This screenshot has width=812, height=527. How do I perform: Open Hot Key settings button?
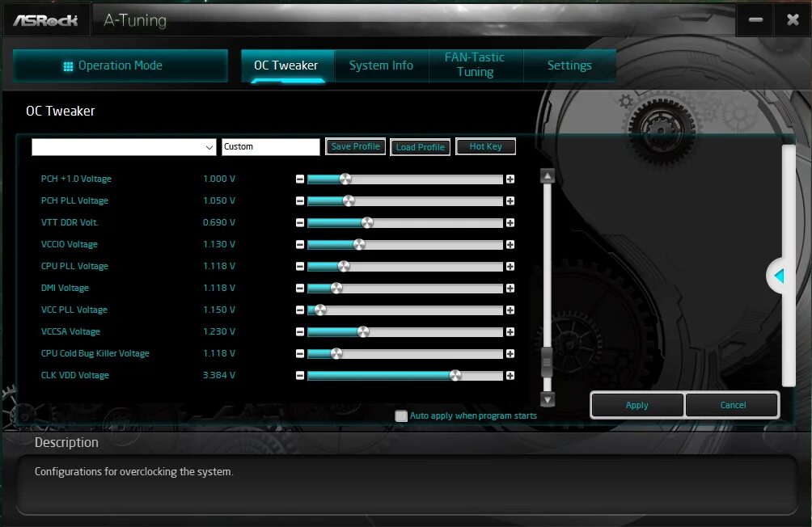(486, 146)
